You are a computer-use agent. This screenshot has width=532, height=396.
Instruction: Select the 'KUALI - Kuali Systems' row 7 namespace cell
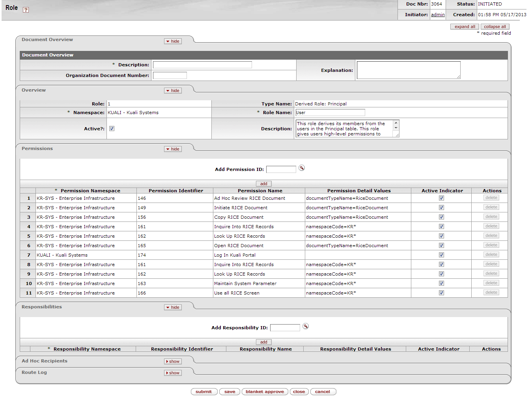tap(62, 255)
